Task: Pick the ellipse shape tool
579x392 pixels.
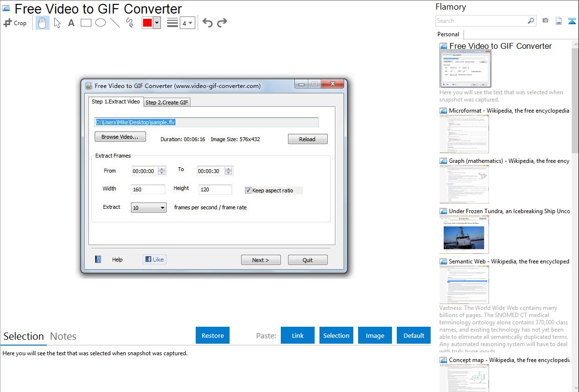Action: tap(101, 23)
